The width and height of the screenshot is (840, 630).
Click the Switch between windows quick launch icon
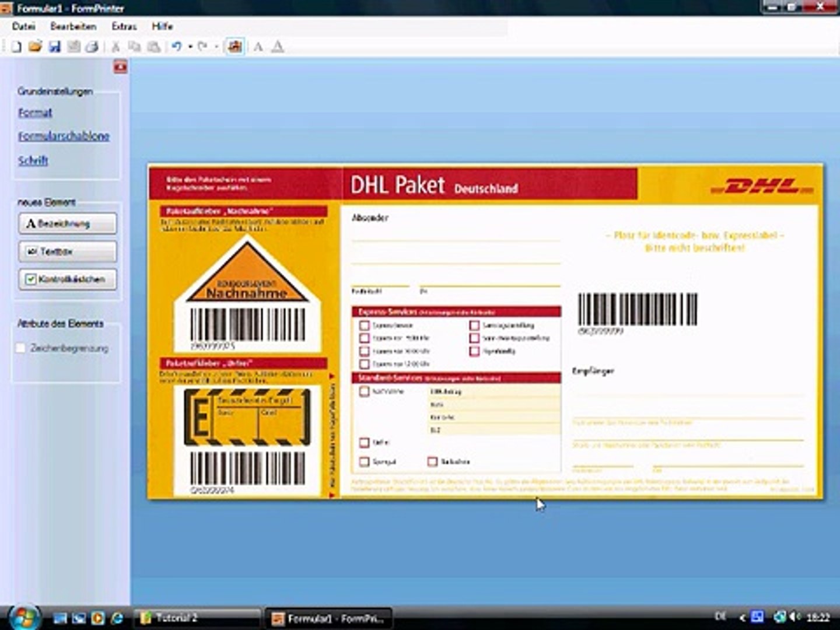[79, 618]
